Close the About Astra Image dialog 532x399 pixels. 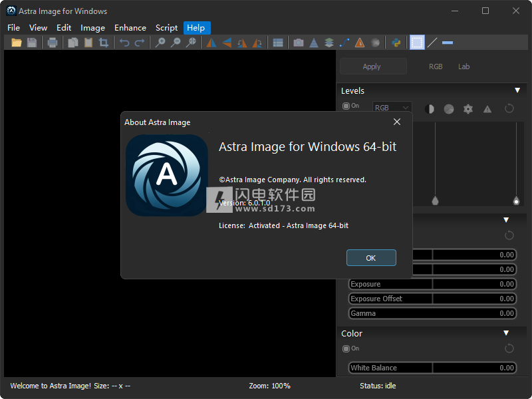[x=397, y=122]
